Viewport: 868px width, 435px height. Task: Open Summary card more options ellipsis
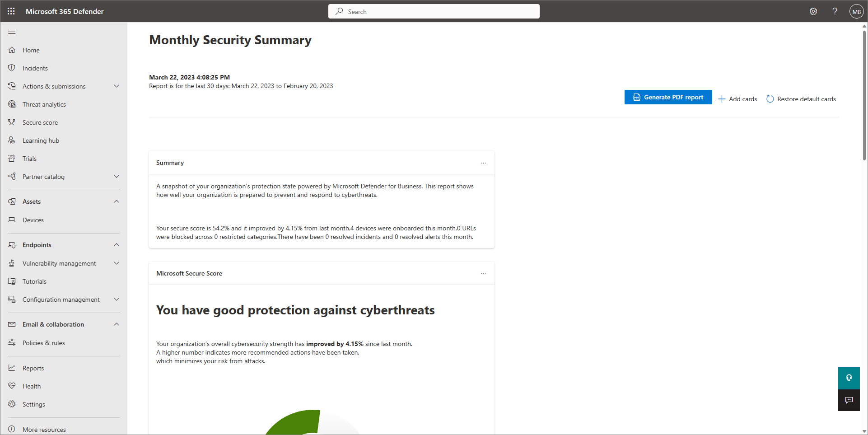point(483,163)
